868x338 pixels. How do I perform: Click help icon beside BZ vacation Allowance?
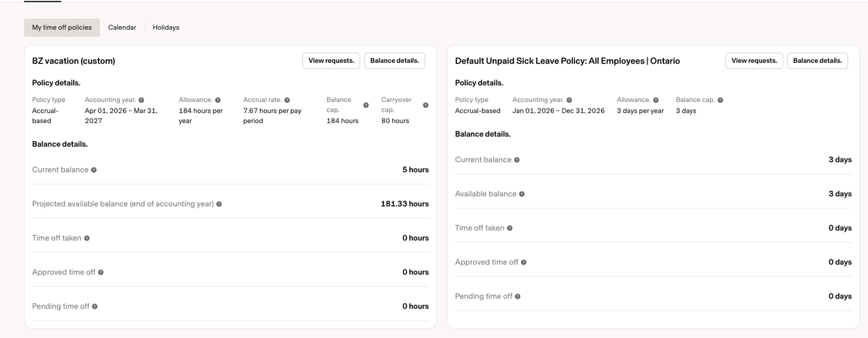point(218,100)
